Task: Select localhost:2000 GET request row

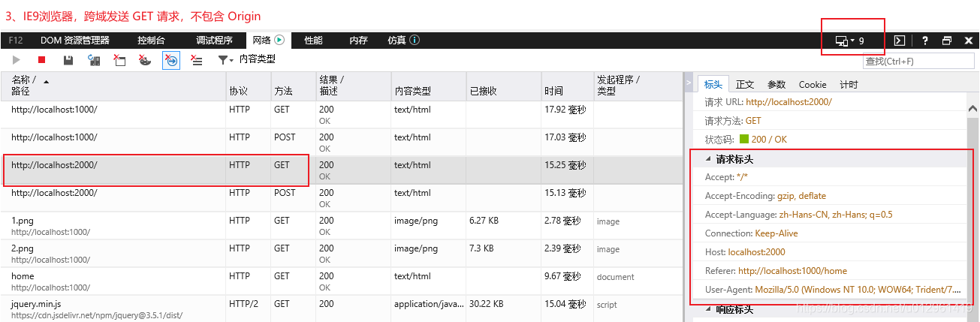Action: coord(342,170)
